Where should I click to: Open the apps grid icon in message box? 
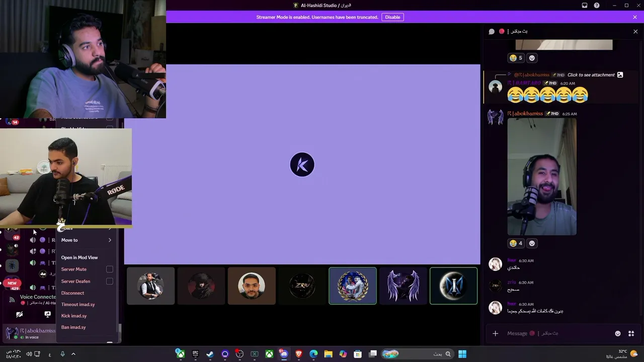click(631, 333)
